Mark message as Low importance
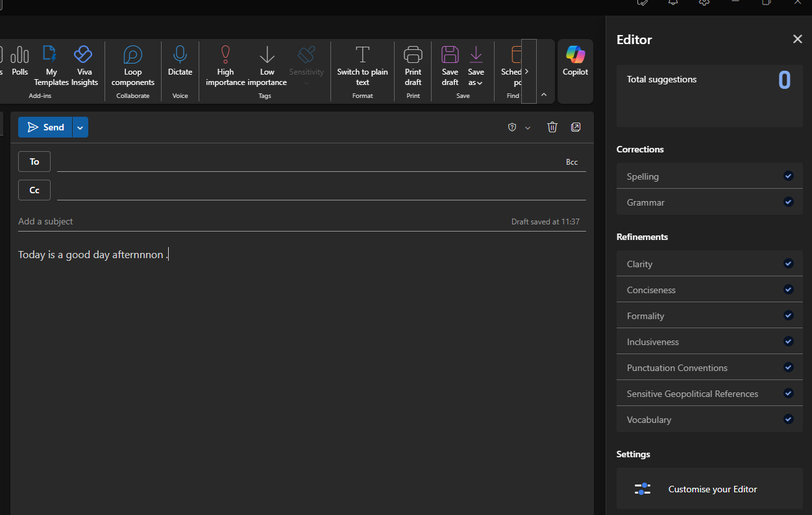 point(267,65)
